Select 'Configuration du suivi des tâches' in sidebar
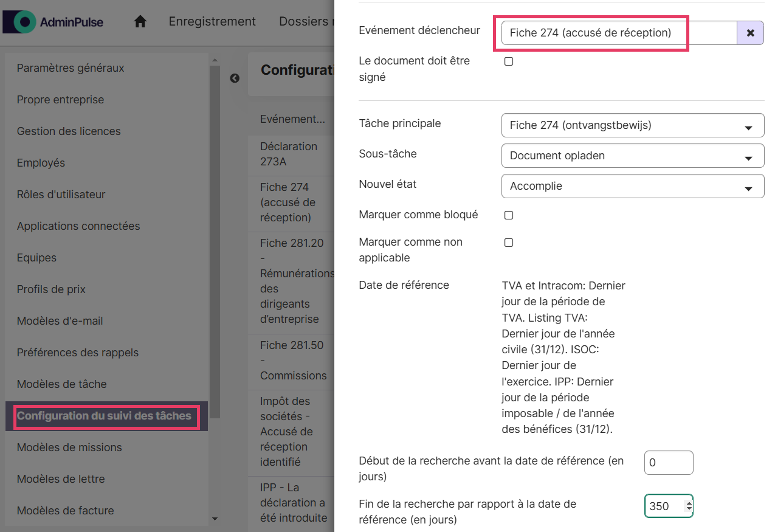 pos(104,416)
